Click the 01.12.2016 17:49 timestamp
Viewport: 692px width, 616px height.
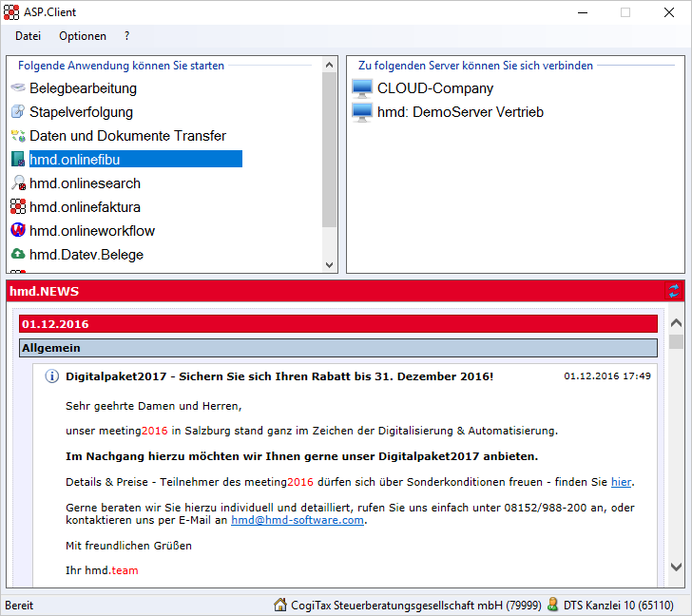click(x=607, y=375)
